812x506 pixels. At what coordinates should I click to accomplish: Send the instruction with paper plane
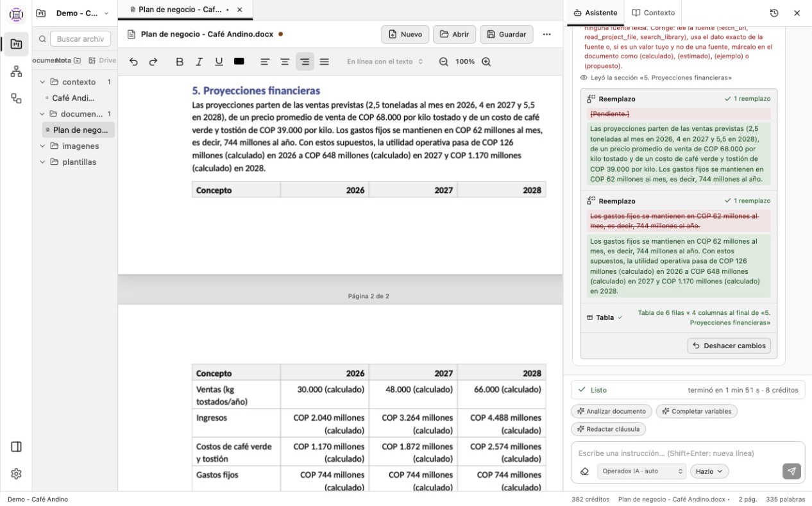click(x=791, y=471)
